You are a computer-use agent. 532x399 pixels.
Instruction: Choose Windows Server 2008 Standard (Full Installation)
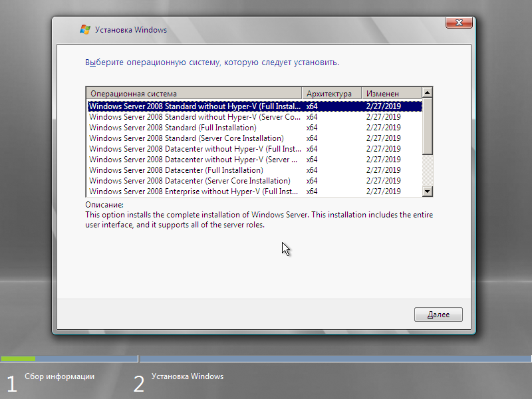pos(255,128)
